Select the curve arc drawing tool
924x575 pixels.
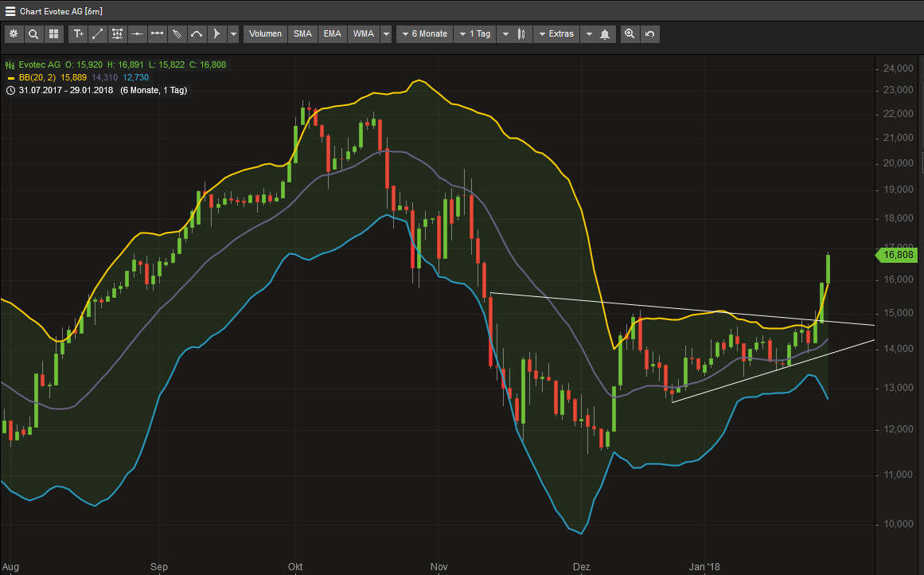(197, 34)
